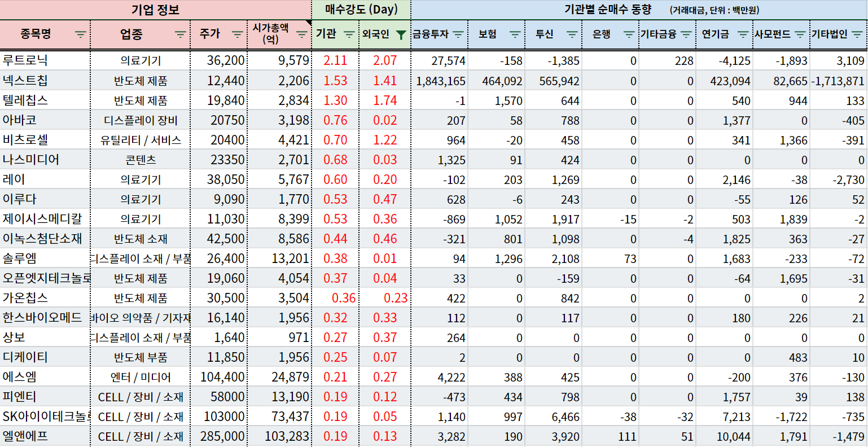The width and height of the screenshot is (868, 447).
Task: Select the 엔터 / 미디어 sector cell
Action: pyautogui.click(x=141, y=376)
